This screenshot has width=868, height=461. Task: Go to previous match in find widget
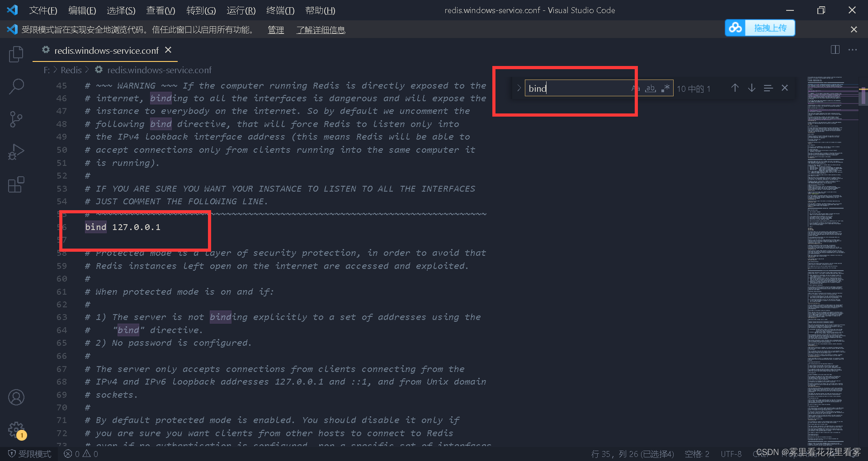click(x=735, y=88)
